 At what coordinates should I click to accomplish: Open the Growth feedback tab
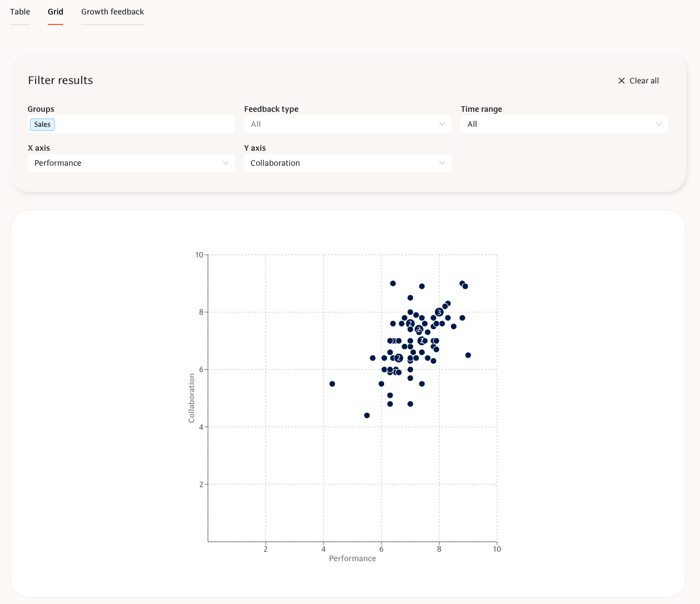112,12
